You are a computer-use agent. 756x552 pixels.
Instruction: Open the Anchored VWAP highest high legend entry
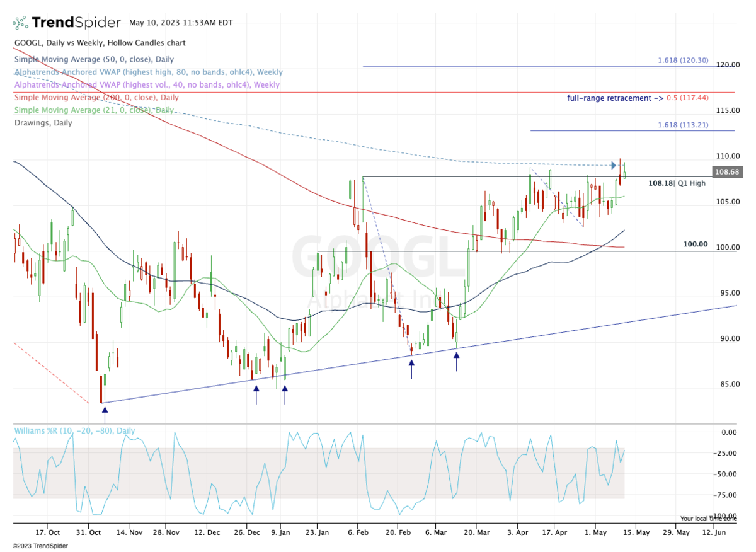pos(148,72)
